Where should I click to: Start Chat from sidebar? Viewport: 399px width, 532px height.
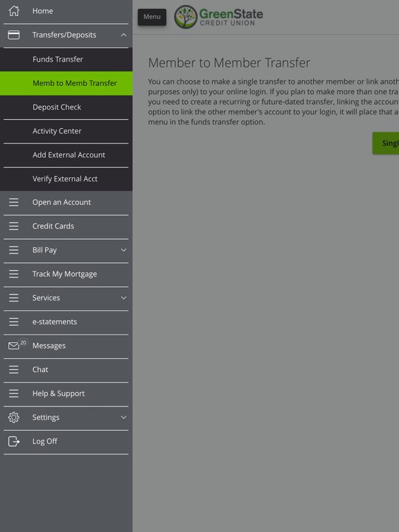(x=40, y=369)
